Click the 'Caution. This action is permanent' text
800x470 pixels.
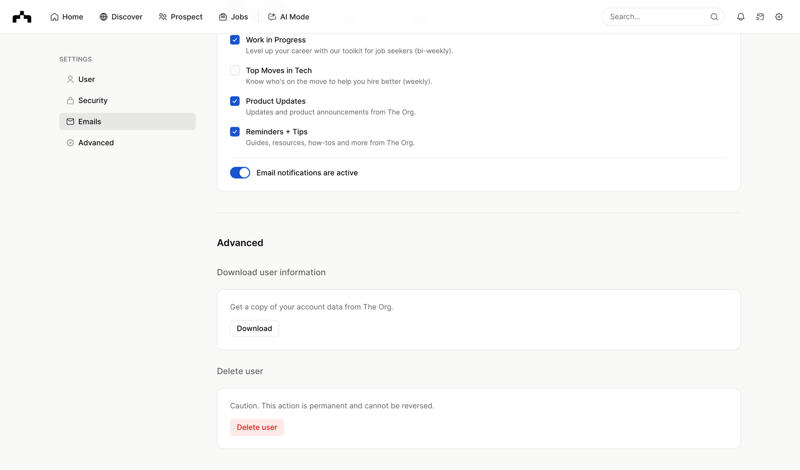click(x=332, y=406)
